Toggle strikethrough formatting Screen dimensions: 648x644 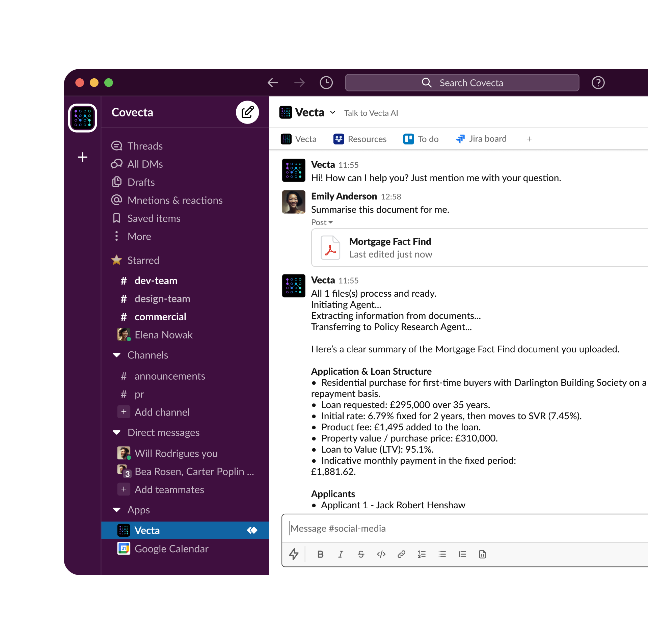(361, 554)
